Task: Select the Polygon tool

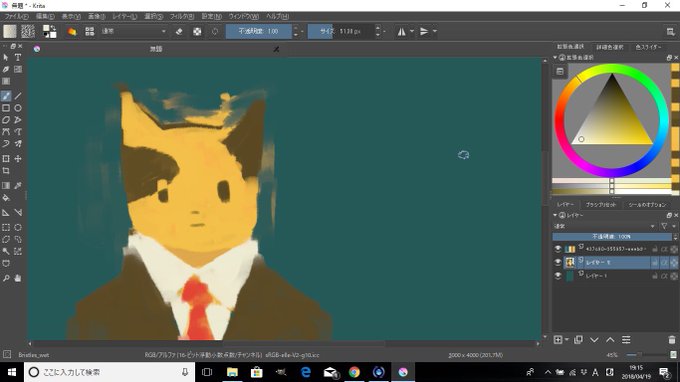Action: [x=6, y=120]
